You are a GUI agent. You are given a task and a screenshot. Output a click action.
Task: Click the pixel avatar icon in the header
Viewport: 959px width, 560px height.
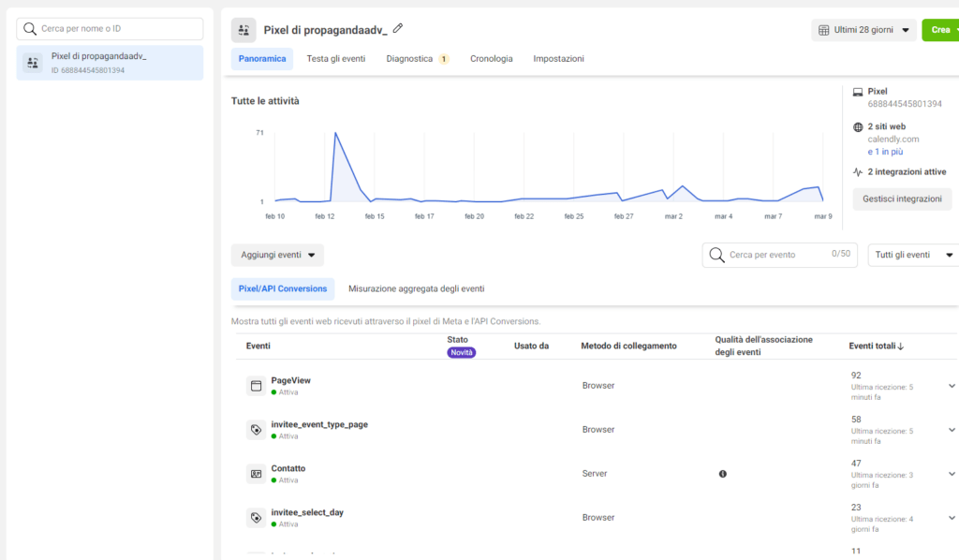243,30
